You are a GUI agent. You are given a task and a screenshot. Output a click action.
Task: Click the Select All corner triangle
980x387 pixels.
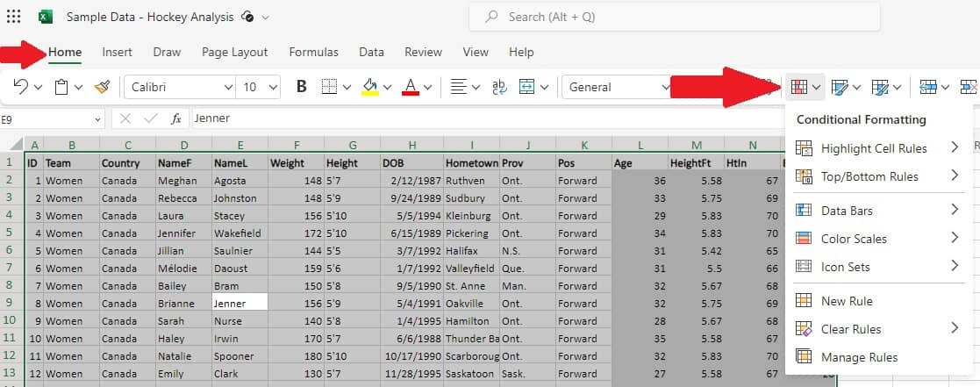17,145
